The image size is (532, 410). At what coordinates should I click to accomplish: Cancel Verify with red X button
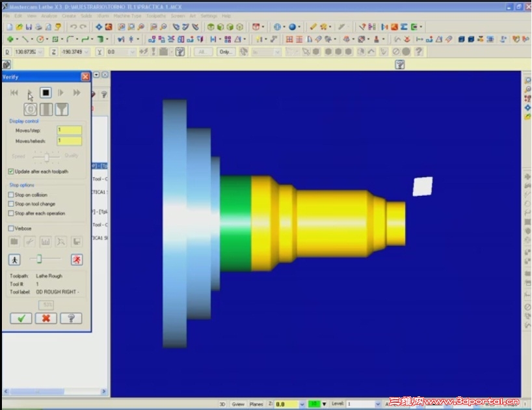click(46, 318)
